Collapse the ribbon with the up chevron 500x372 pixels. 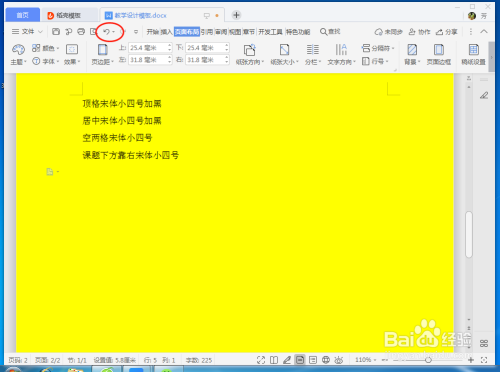point(484,32)
